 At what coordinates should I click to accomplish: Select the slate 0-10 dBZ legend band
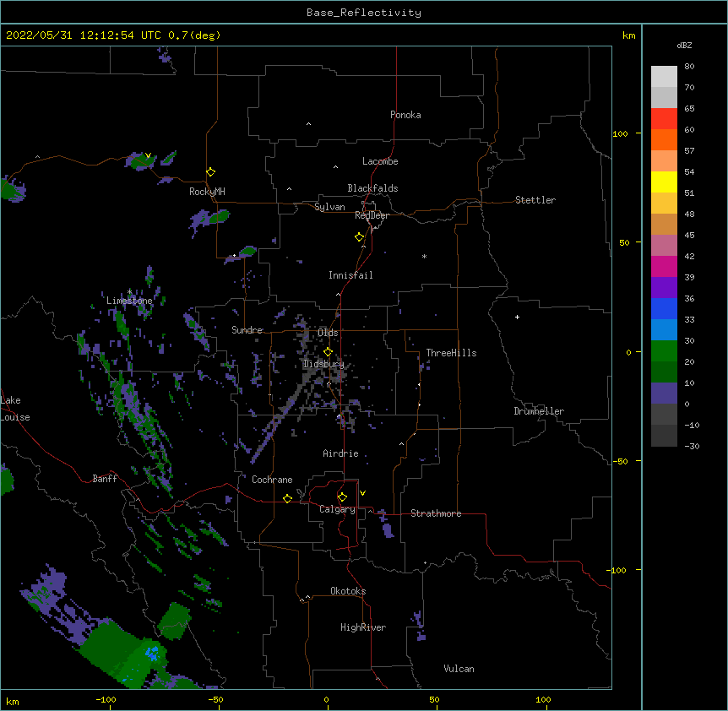point(664,393)
